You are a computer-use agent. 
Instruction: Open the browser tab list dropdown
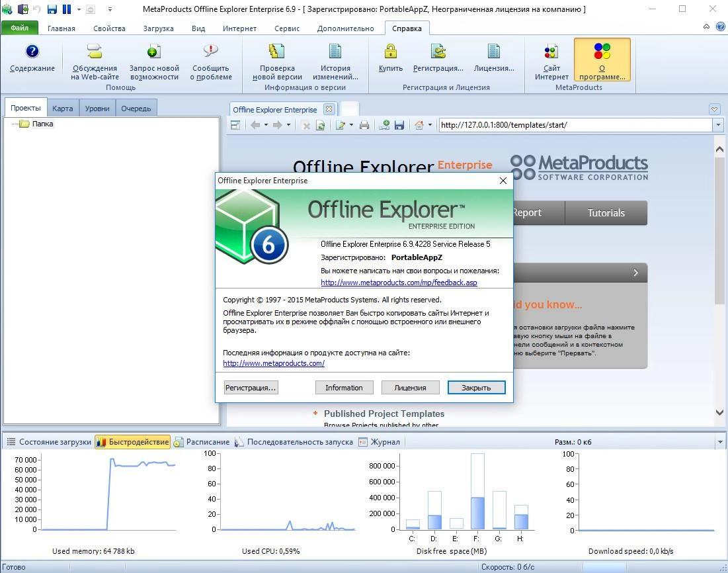[x=715, y=110]
